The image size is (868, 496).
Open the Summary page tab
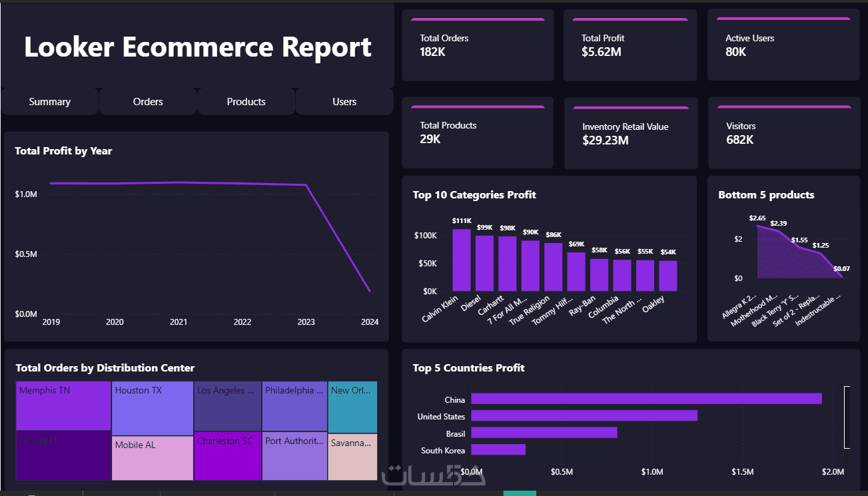coord(50,102)
